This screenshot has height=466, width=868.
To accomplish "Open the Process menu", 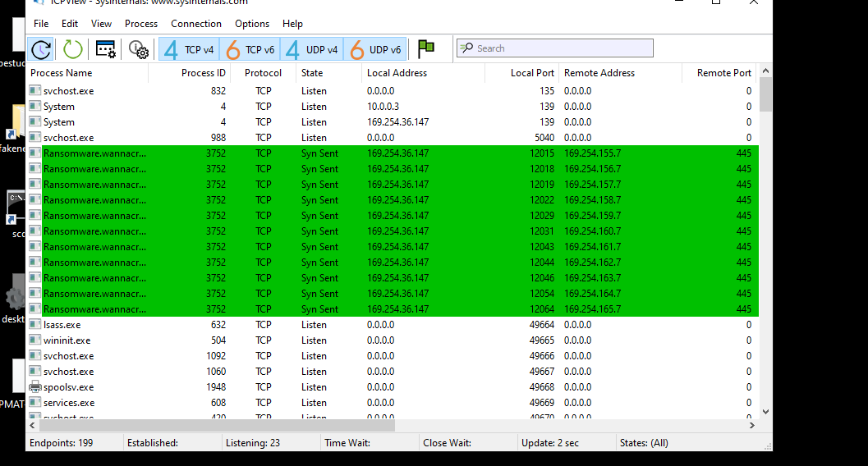I will click(x=141, y=24).
